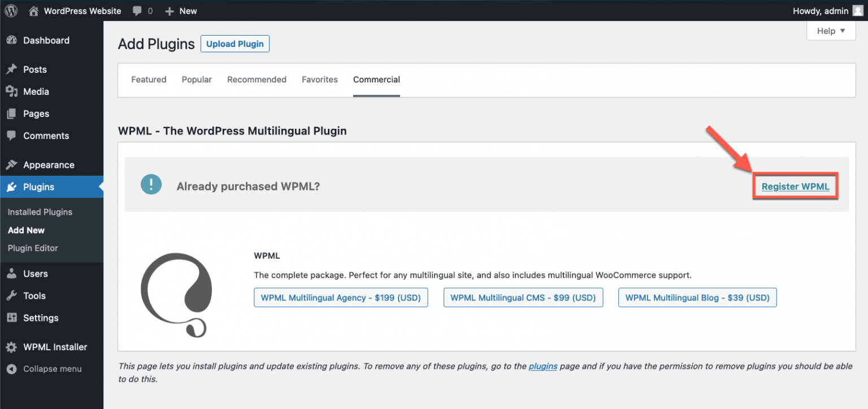Open the Users section in the sidebar
The width and height of the screenshot is (868, 409).
point(36,273)
